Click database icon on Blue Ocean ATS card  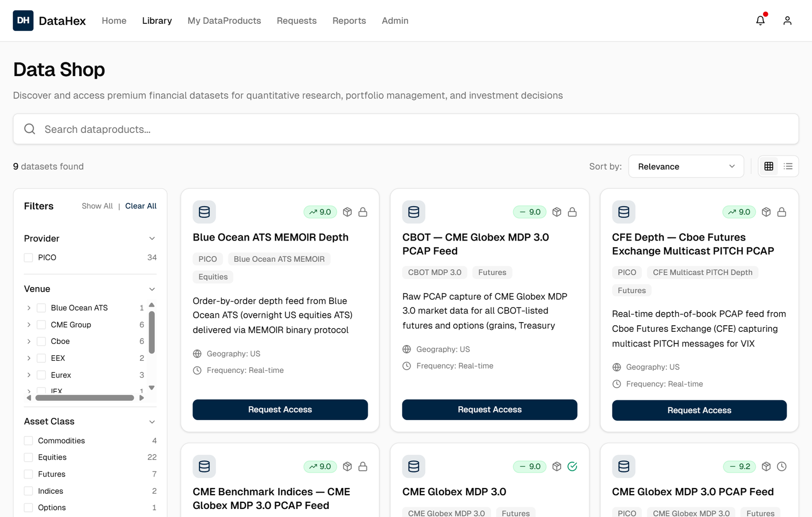[x=204, y=212]
